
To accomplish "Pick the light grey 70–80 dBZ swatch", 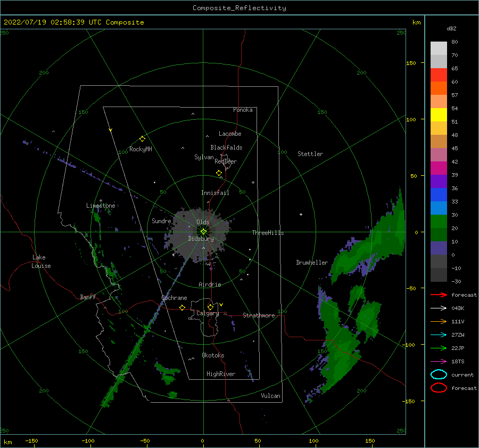I will pos(439,48).
